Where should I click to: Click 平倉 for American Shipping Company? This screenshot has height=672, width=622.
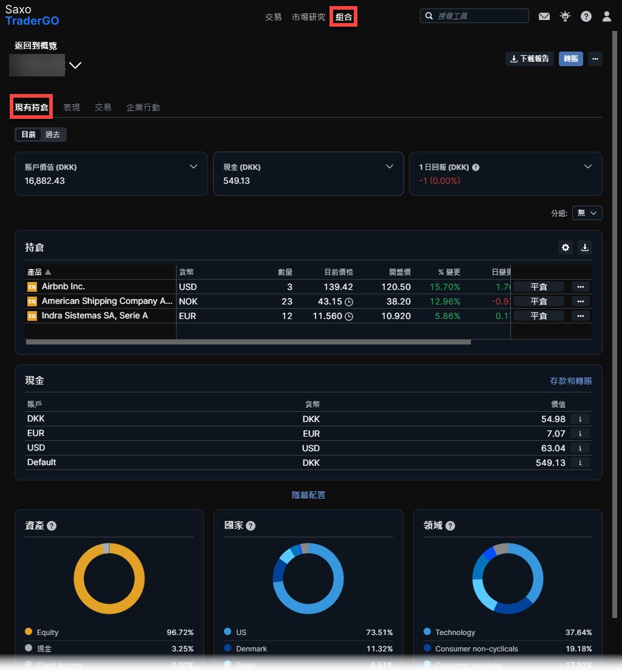pyautogui.click(x=538, y=301)
